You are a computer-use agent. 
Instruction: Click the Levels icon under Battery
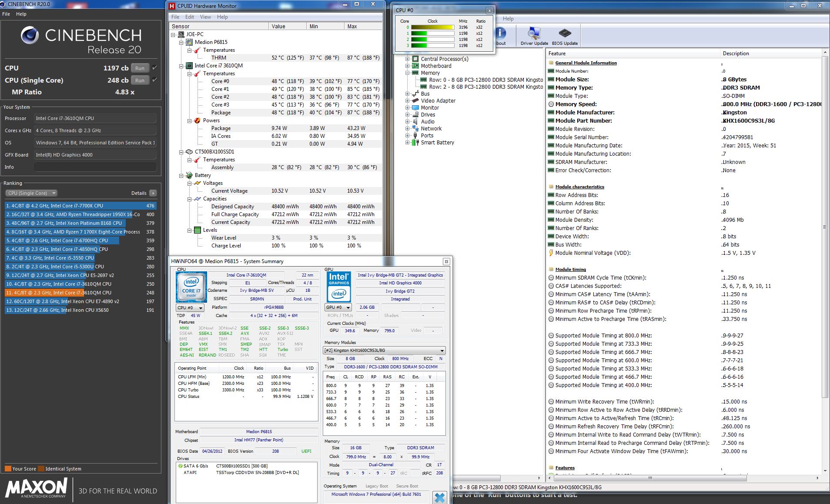(x=197, y=230)
